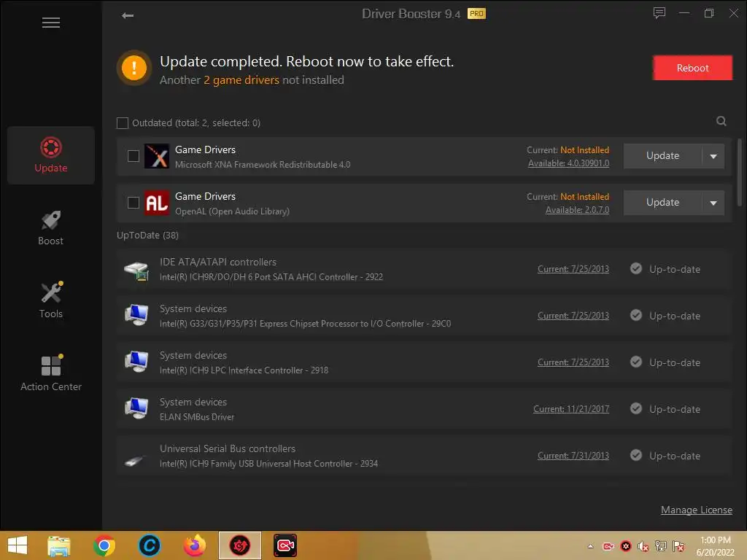Switch to the Update section
The height and width of the screenshot is (560, 747).
tap(51, 155)
